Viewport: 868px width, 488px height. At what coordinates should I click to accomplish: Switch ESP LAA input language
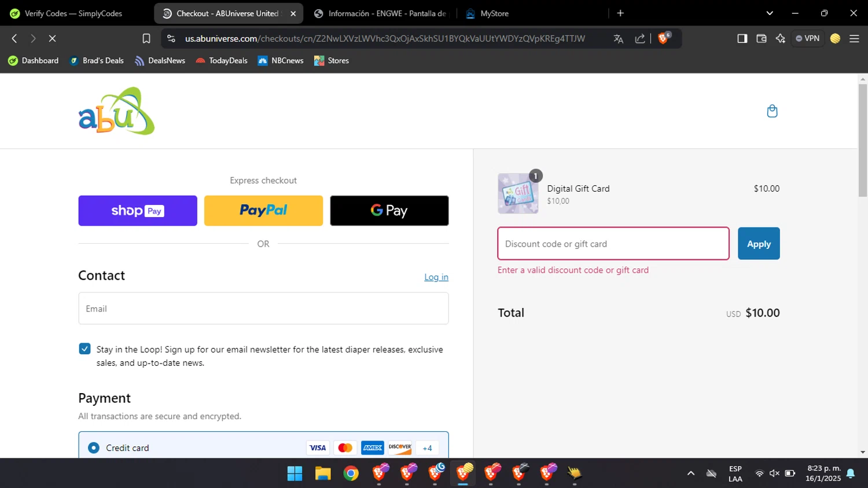click(735, 474)
